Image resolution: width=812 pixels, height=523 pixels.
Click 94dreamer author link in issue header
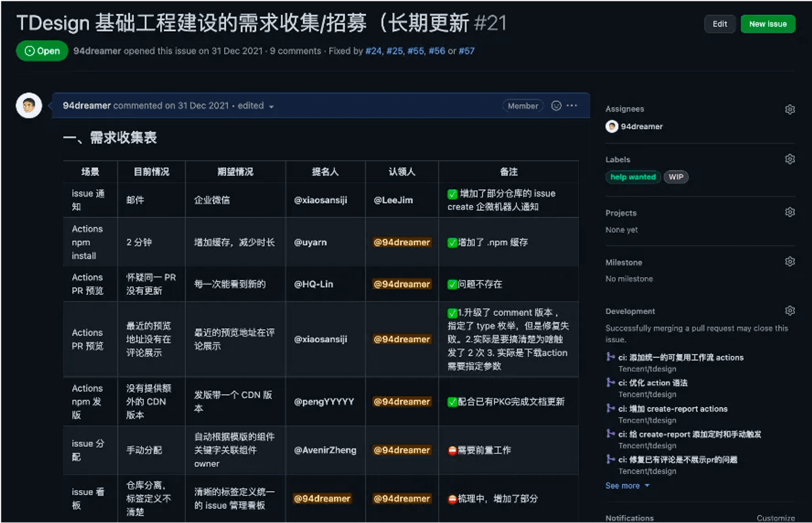(x=97, y=51)
